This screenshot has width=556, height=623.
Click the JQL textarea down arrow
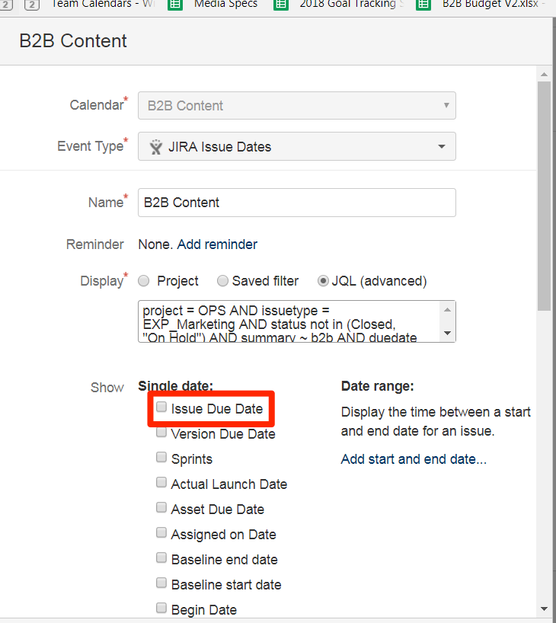coord(448,333)
